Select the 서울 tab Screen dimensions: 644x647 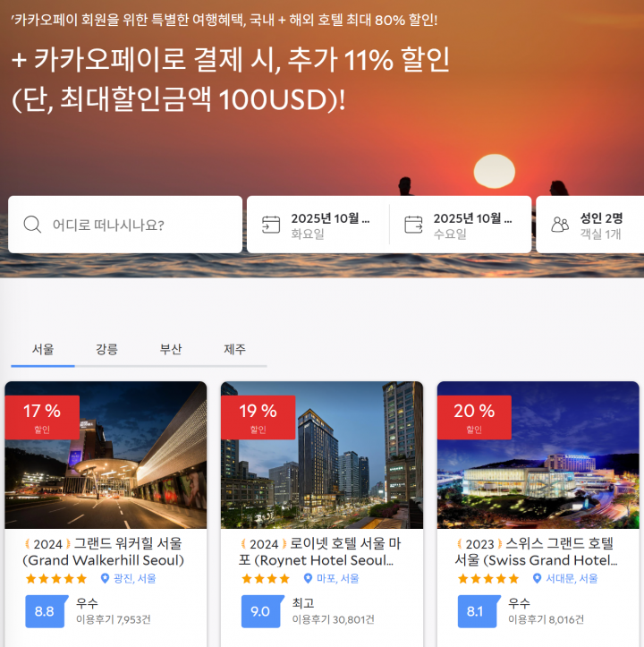coord(43,349)
